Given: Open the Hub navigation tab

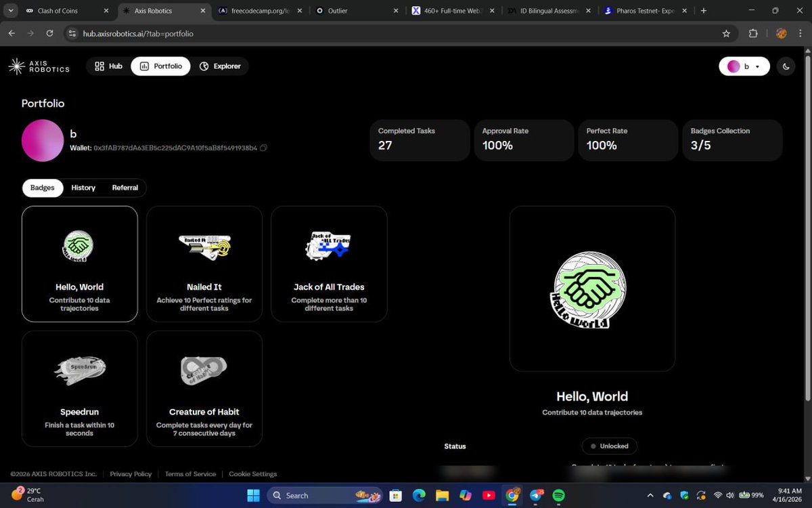Looking at the screenshot, I should [108, 66].
